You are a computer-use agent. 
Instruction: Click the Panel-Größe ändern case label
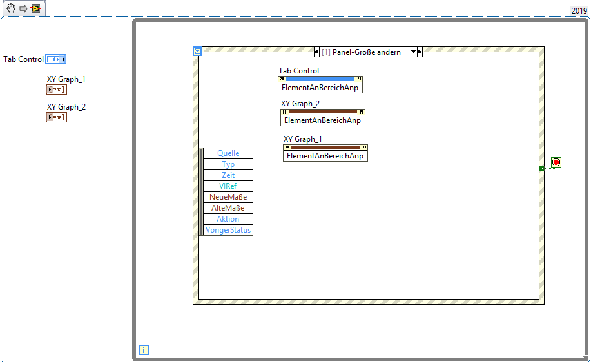click(x=366, y=52)
